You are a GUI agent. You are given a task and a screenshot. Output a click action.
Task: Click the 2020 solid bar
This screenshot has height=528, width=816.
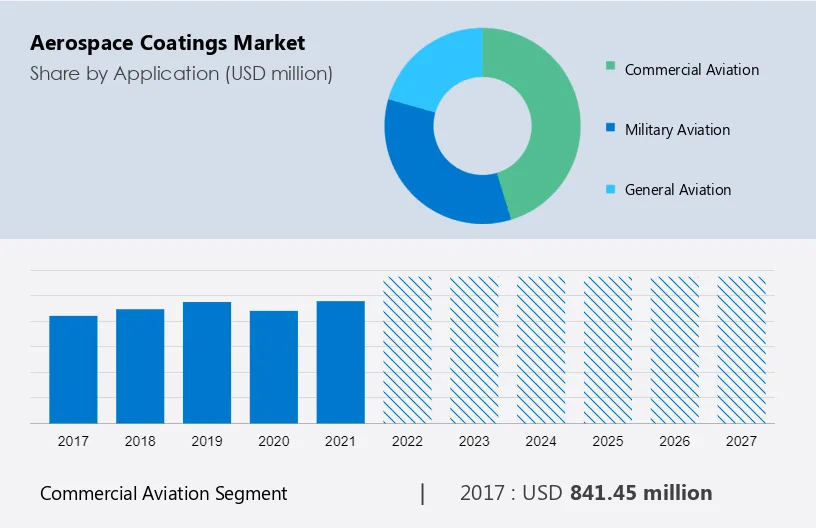274,367
